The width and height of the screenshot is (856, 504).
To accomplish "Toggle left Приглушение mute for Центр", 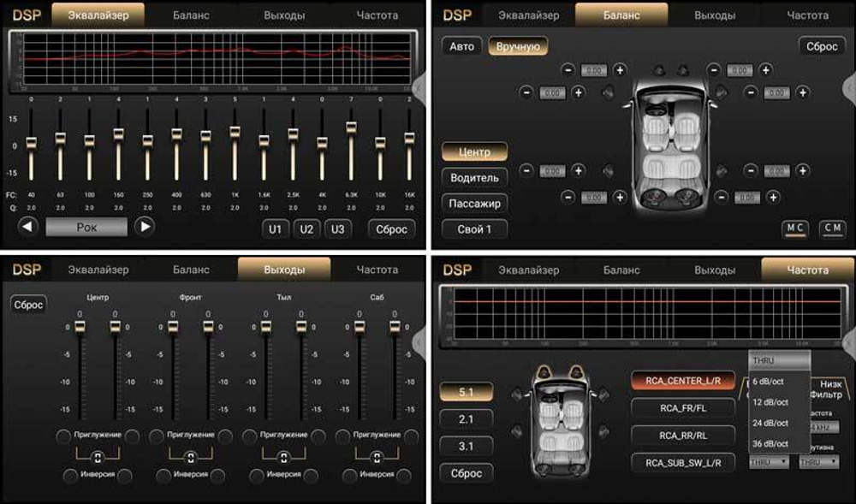I will pyautogui.click(x=62, y=436).
